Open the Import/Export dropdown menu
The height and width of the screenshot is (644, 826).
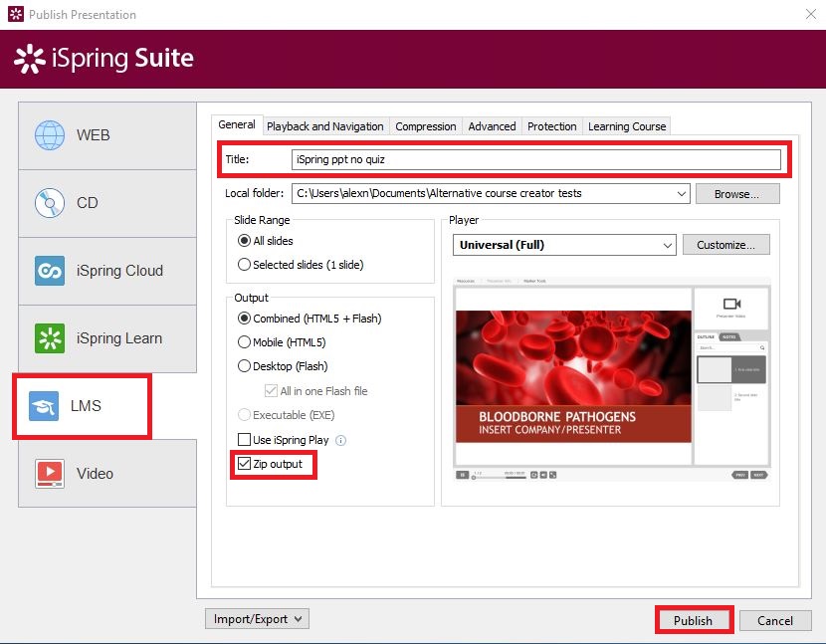tap(257, 619)
